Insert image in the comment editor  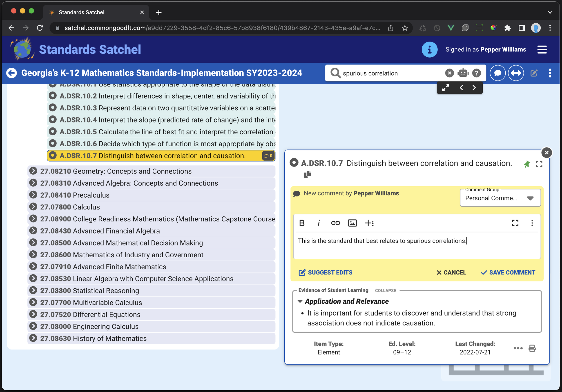coord(352,223)
